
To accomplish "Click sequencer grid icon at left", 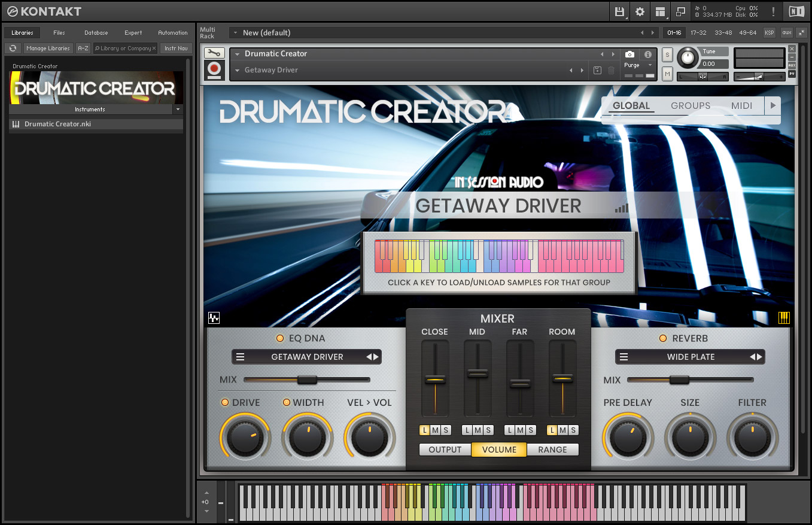I will pyautogui.click(x=214, y=318).
